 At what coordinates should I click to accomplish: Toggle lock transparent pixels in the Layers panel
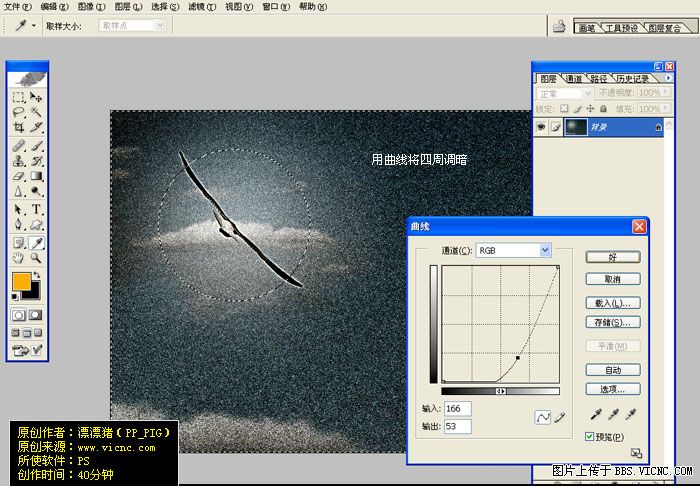click(x=564, y=108)
